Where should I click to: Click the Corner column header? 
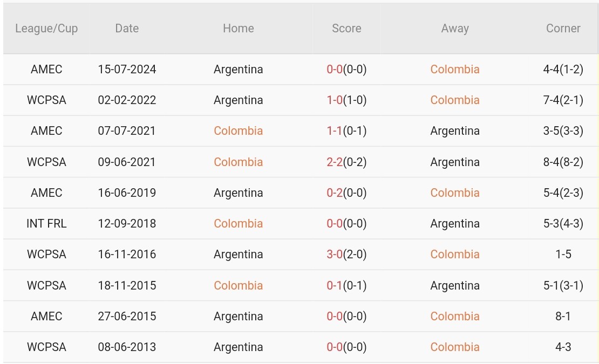click(563, 29)
